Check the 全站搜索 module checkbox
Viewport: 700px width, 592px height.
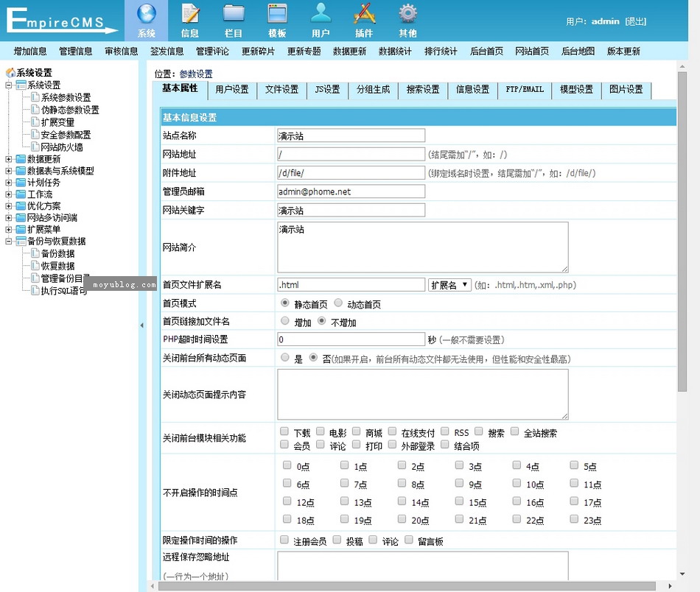tap(515, 431)
